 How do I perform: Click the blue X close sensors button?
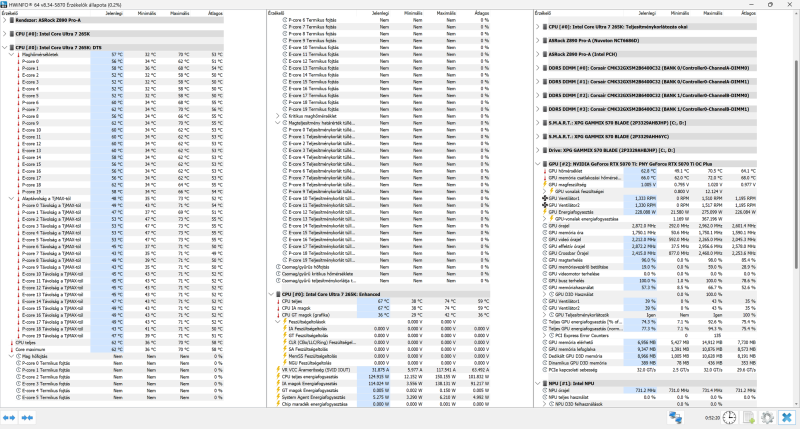(787, 418)
